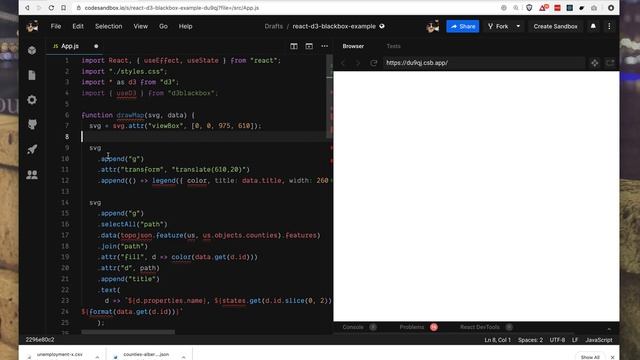Click the Fork button
This screenshot has width=640, height=360.
point(498,26)
